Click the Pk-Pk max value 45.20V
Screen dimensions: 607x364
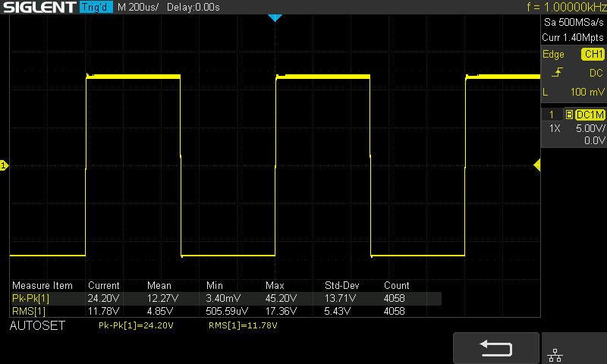[x=281, y=299]
